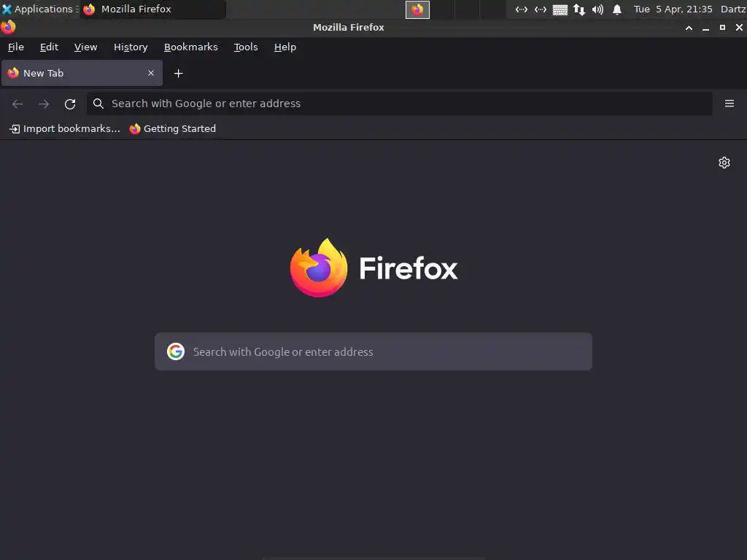Open the Tools menu
This screenshot has height=560, width=747.
[x=246, y=47]
